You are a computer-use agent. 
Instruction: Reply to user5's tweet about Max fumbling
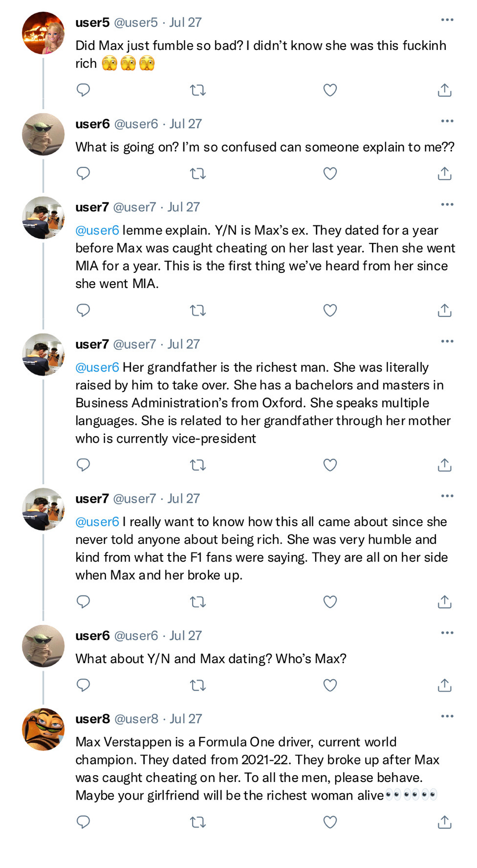point(84,90)
